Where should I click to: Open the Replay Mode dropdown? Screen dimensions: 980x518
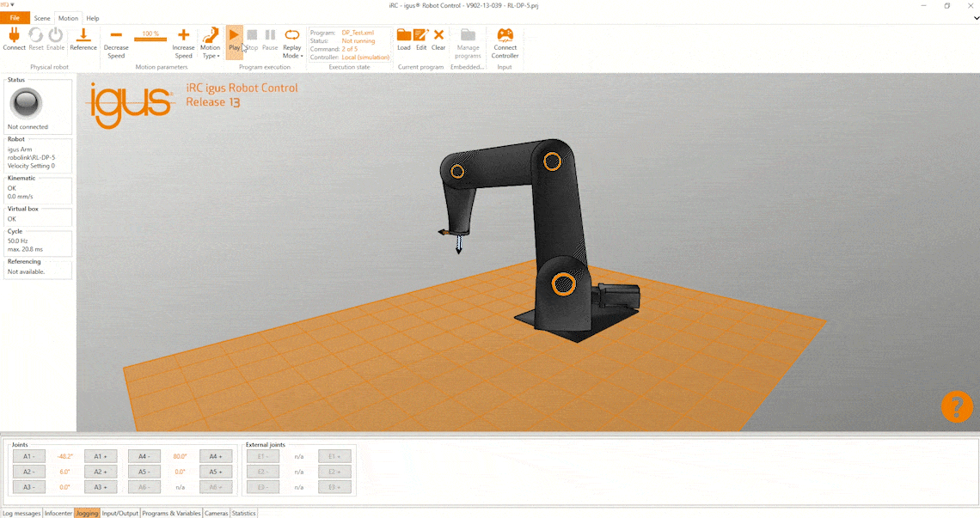[292, 43]
